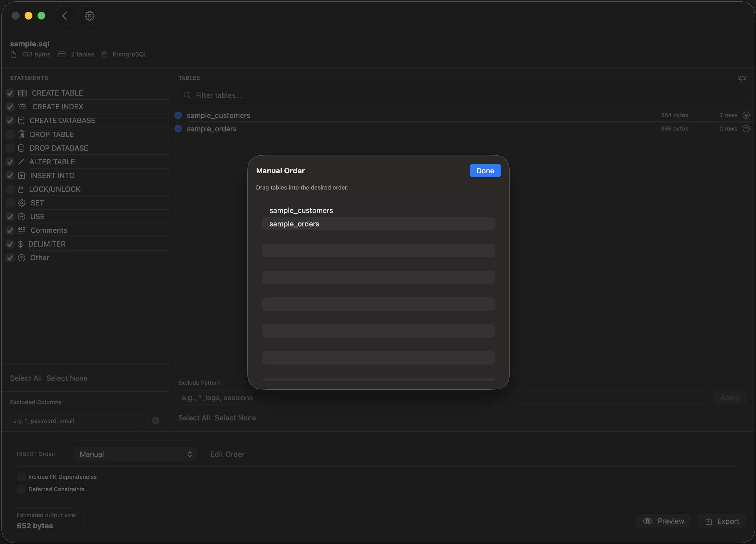The height and width of the screenshot is (544, 756).
Task: Click the filter icon for sample_orders row
Action: 746,129
